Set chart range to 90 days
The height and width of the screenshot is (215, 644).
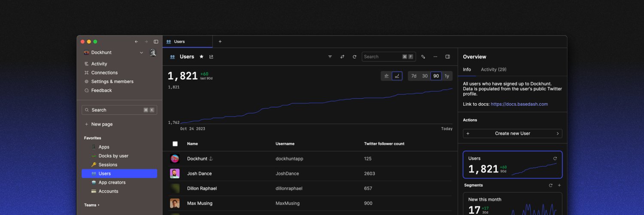pyautogui.click(x=436, y=76)
